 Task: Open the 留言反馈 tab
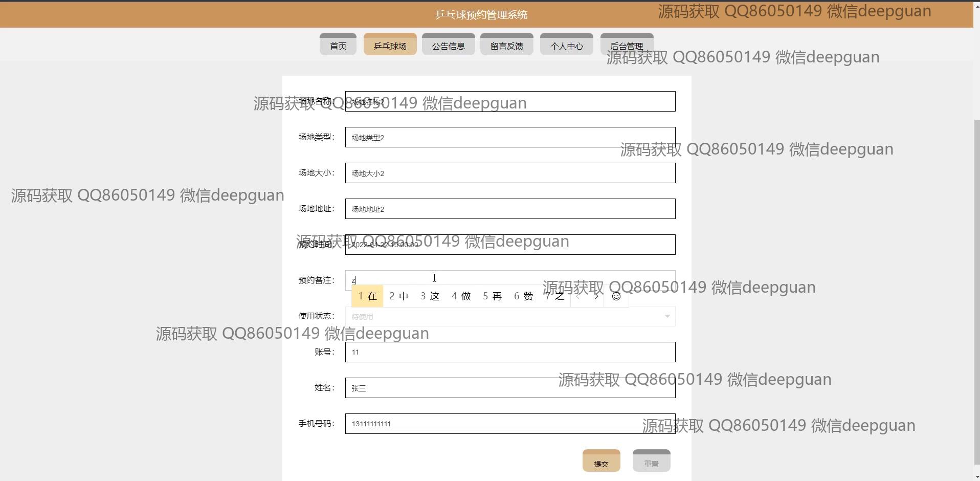click(506, 45)
